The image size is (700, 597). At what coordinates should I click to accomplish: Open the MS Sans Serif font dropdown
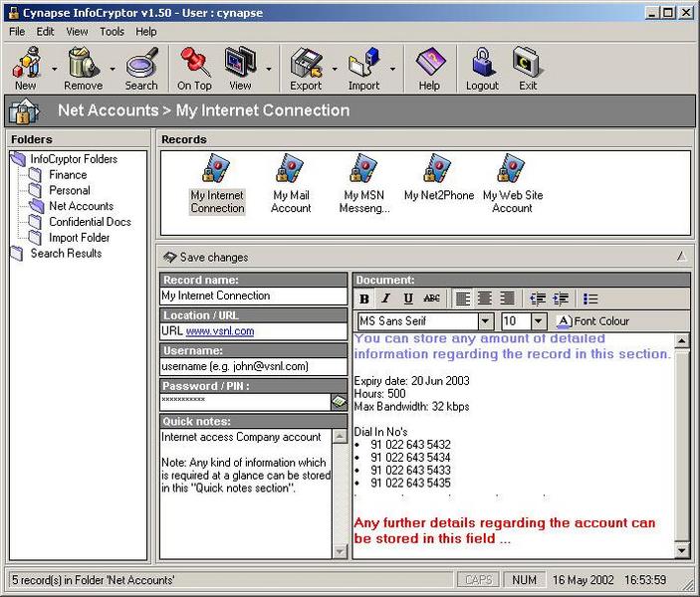coord(485,321)
